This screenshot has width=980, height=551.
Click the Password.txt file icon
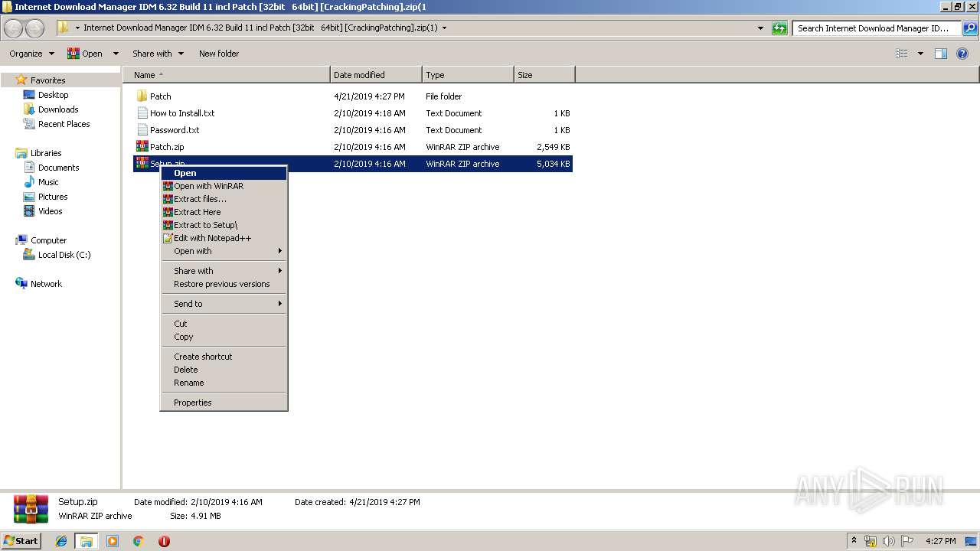coord(142,130)
